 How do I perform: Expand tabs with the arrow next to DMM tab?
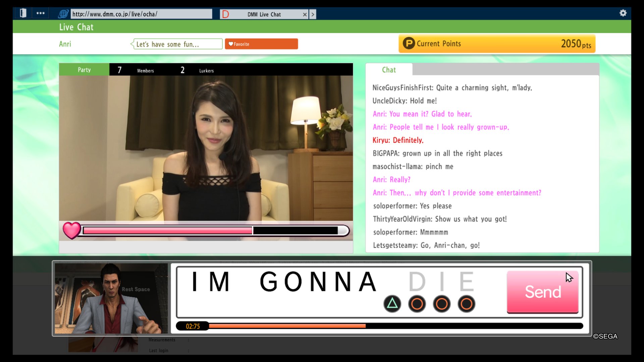313,14
